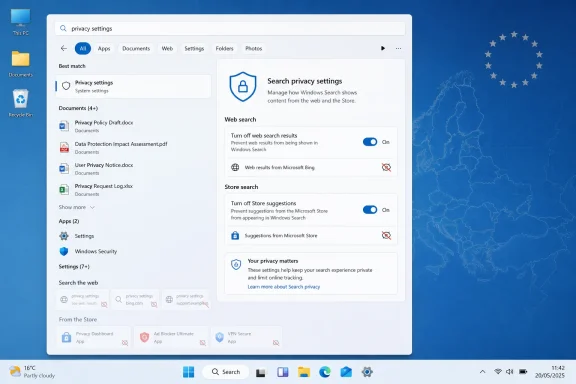
Task: Open the Settings gear on the taskbar
Action: 367,372
